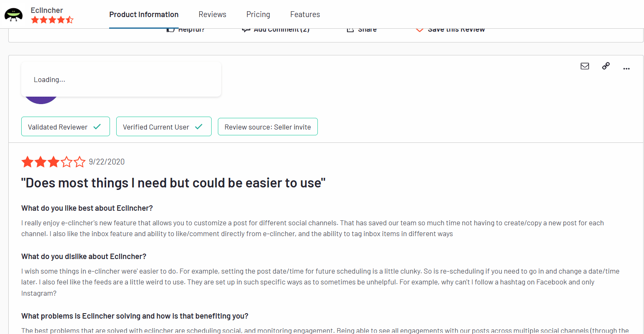Click the Eclincher product name link
644x334 pixels.
coord(47,10)
